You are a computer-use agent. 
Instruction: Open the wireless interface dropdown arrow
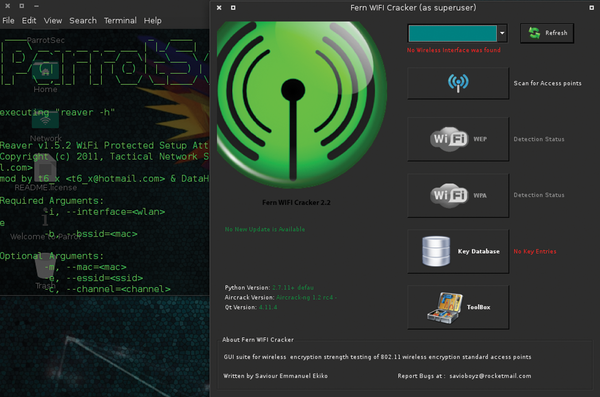click(x=502, y=33)
